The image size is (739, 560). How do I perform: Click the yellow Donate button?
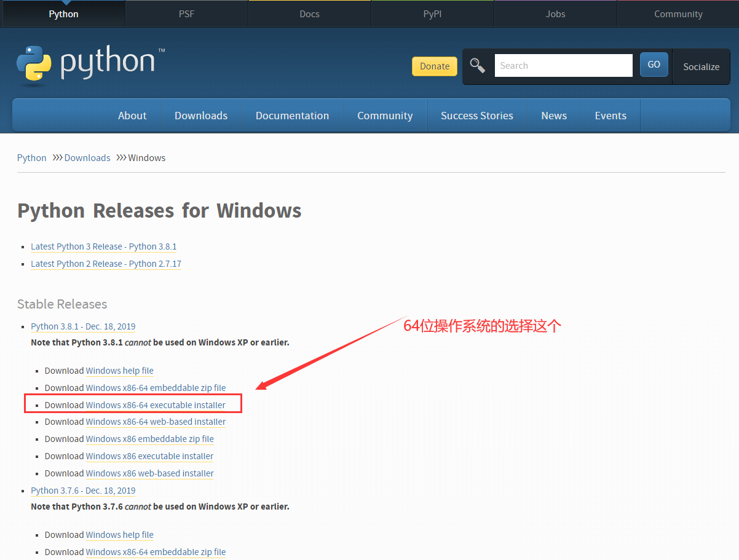pyautogui.click(x=435, y=66)
